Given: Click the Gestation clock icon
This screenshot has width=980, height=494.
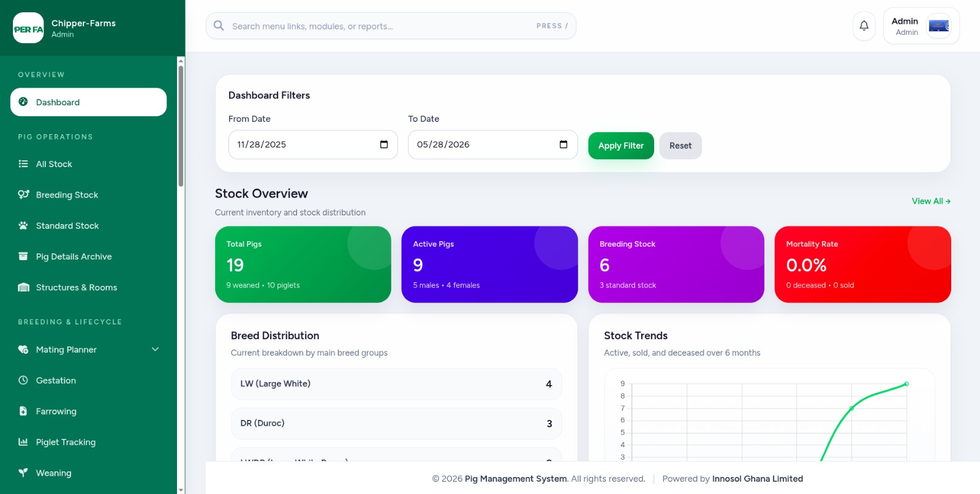Looking at the screenshot, I should point(23,380).
